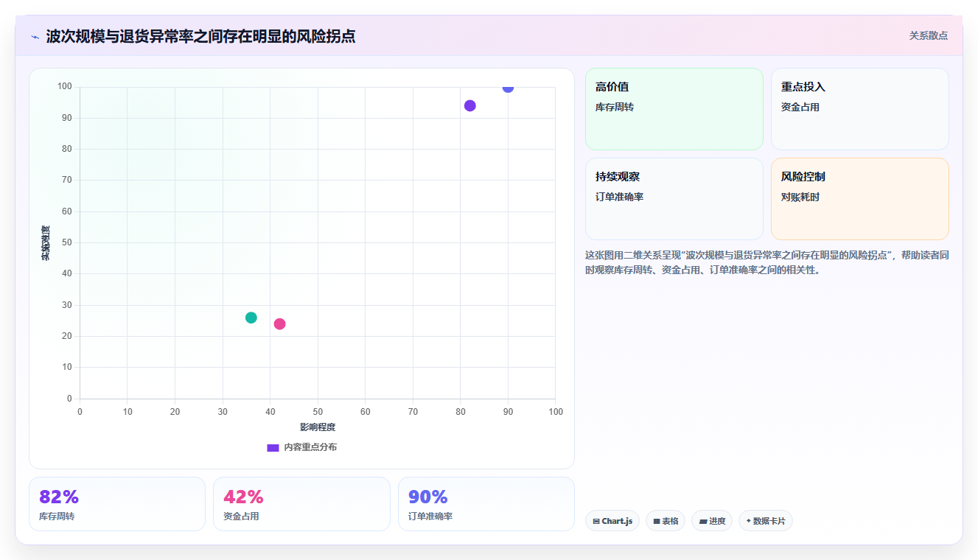Select the teal scatter data point
The width and height of the screenshot is (978, 560).
click(251, 318)
